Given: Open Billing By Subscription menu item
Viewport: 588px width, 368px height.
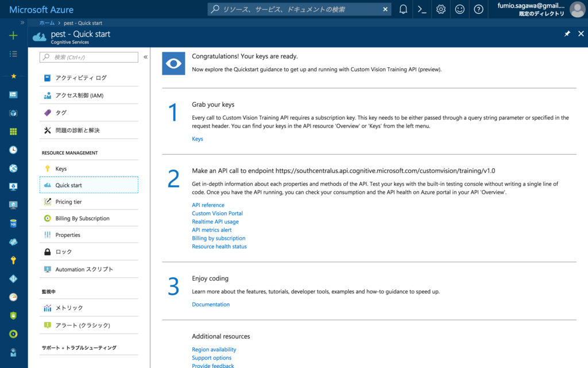Looking at the screenshot, I should [89, 218].
